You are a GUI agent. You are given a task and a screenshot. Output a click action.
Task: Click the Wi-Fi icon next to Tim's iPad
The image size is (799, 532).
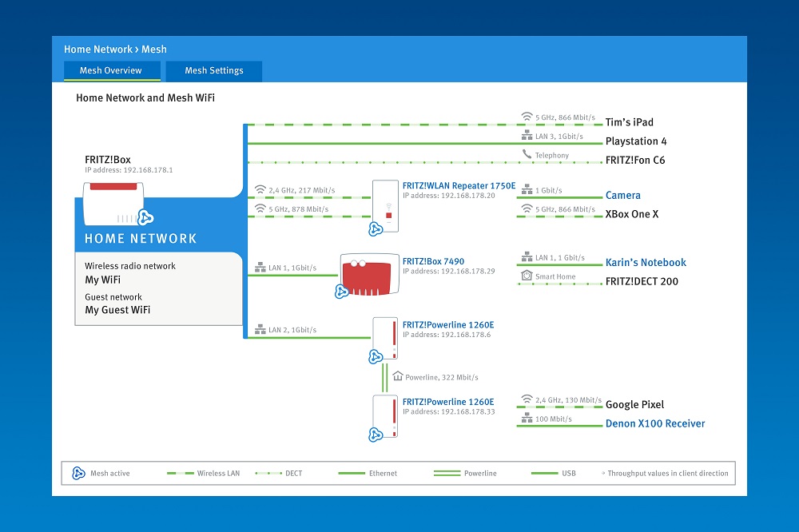point(527,117)
